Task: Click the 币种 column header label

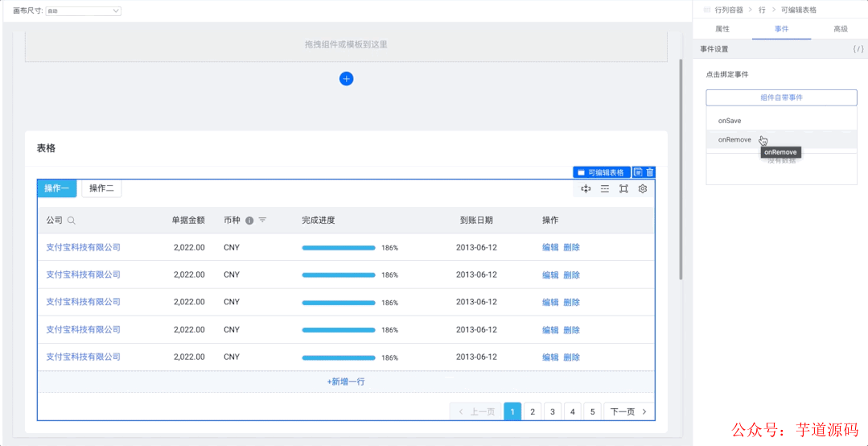Action: click(x=232, y=221)
